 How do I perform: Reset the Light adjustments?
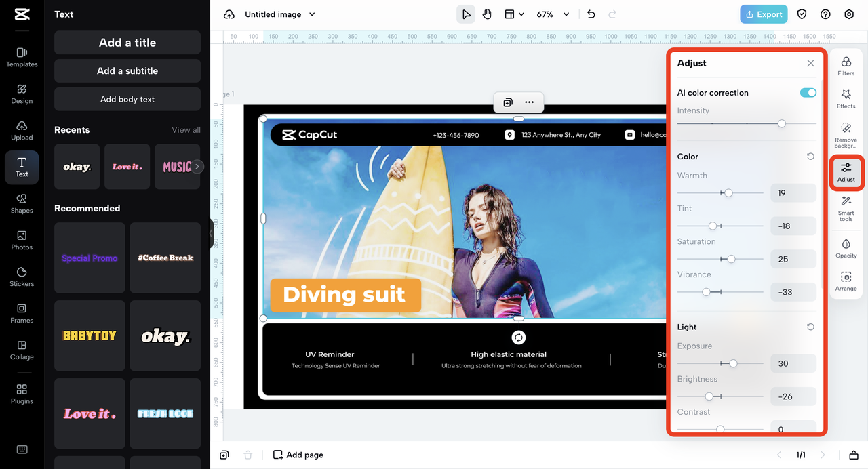[x=810, y=327]
